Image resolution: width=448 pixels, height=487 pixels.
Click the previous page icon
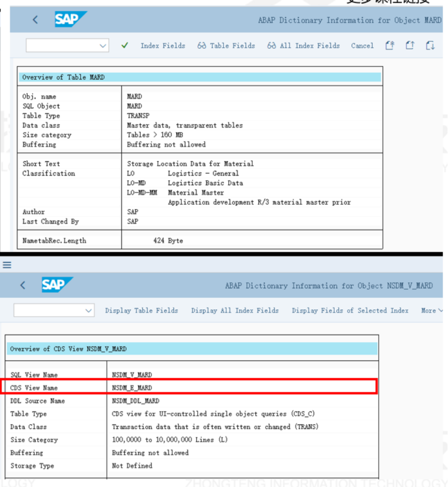coord(410,46)
